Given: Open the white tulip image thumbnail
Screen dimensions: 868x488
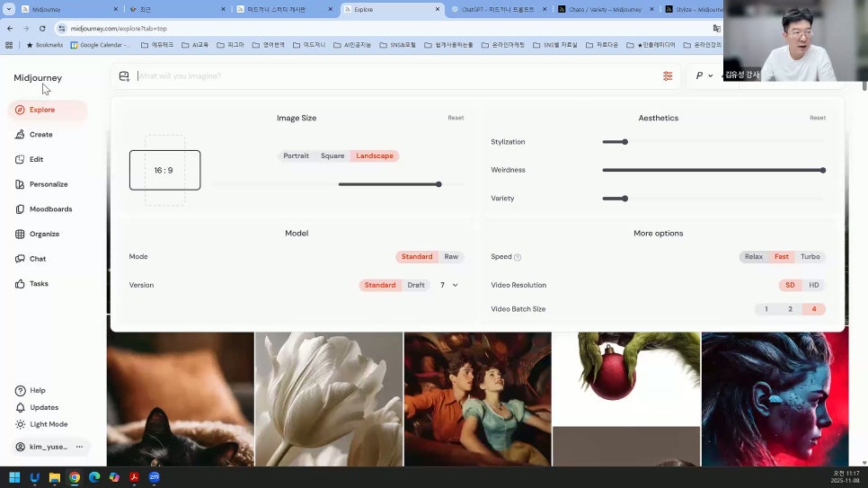Looking at the screenshot, I should coord(329,399).
